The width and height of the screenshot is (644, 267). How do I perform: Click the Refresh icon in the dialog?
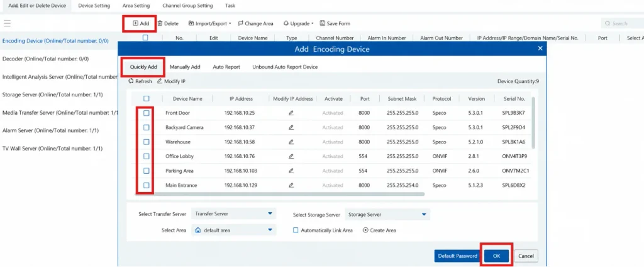(x=140, y=81)
